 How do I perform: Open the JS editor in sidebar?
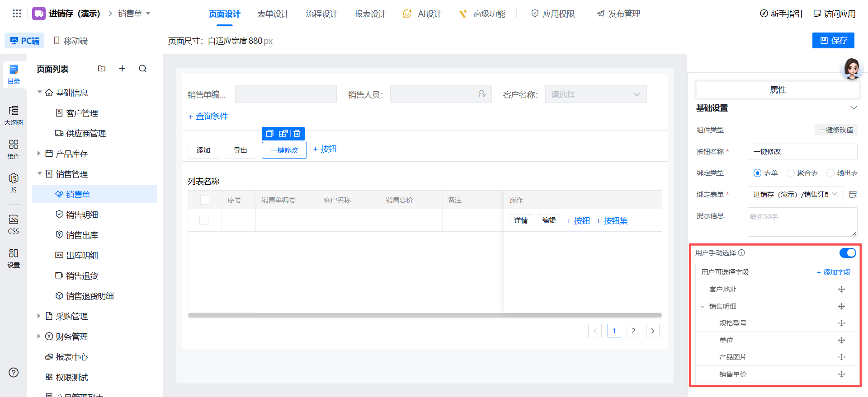[14, 182]
